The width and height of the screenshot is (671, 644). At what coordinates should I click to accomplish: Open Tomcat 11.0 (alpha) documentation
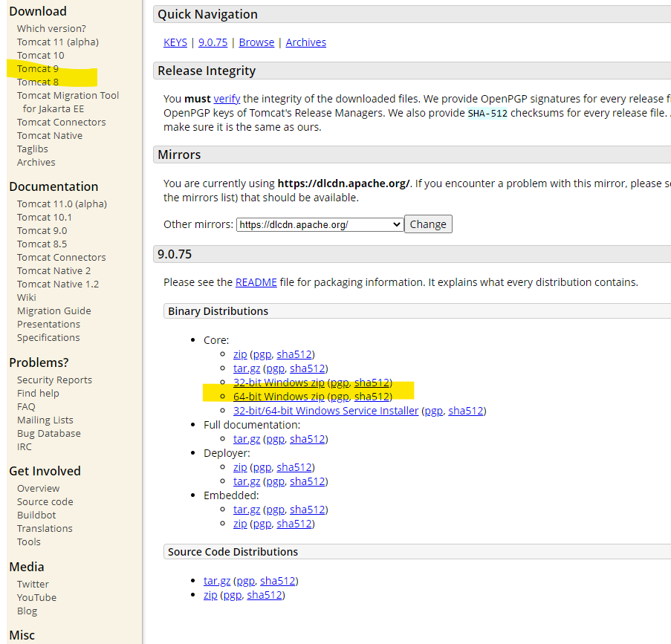pos(62,204)
